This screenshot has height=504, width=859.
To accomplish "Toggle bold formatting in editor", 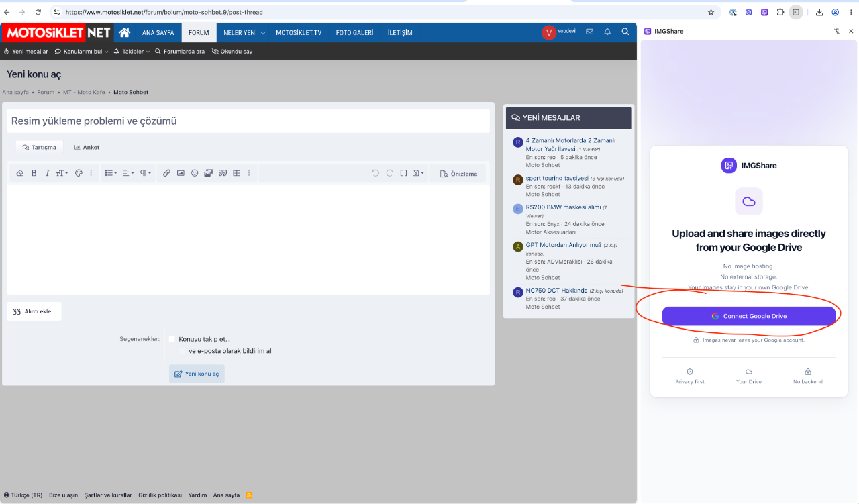I will pyautogui.click(x=34, y=173).
